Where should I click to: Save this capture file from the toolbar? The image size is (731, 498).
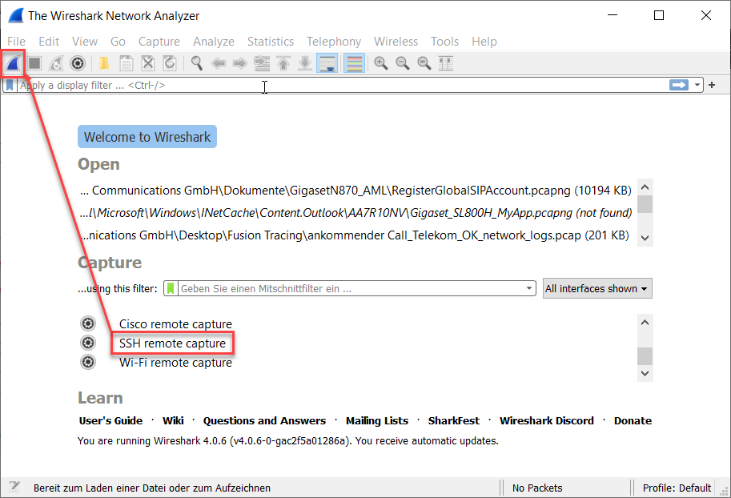pos(126,63)
